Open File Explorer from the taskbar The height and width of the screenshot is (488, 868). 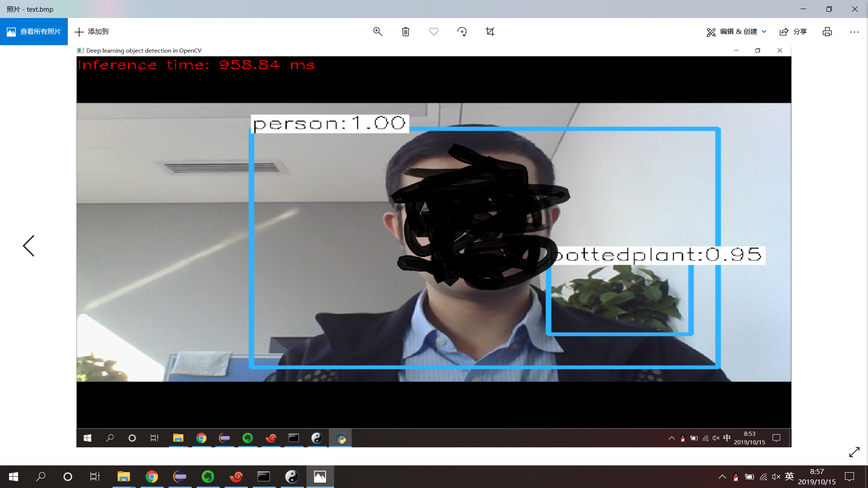pos(123,477)
